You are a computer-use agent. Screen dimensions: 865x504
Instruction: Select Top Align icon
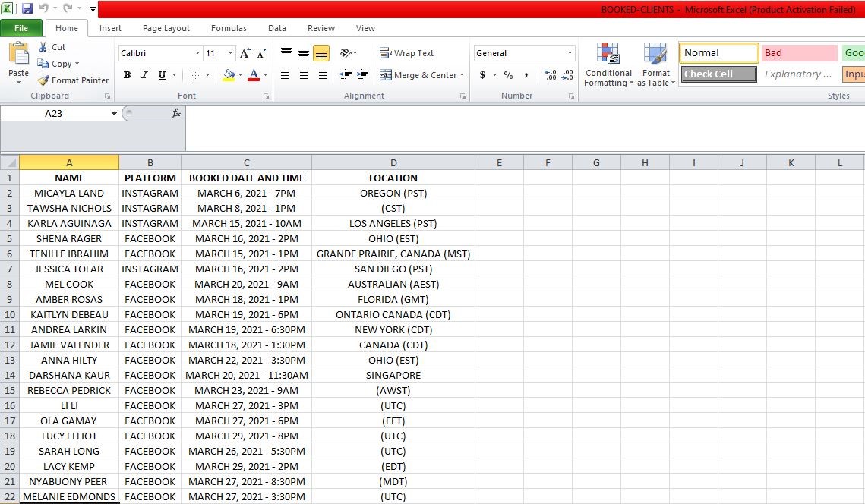[286, 53]
